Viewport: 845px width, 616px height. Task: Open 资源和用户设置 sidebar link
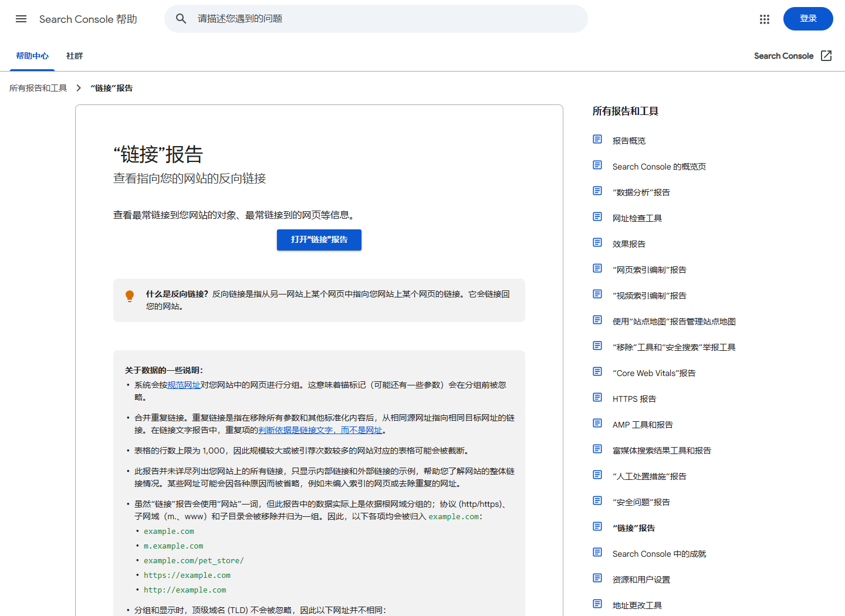tap(641, 580)
